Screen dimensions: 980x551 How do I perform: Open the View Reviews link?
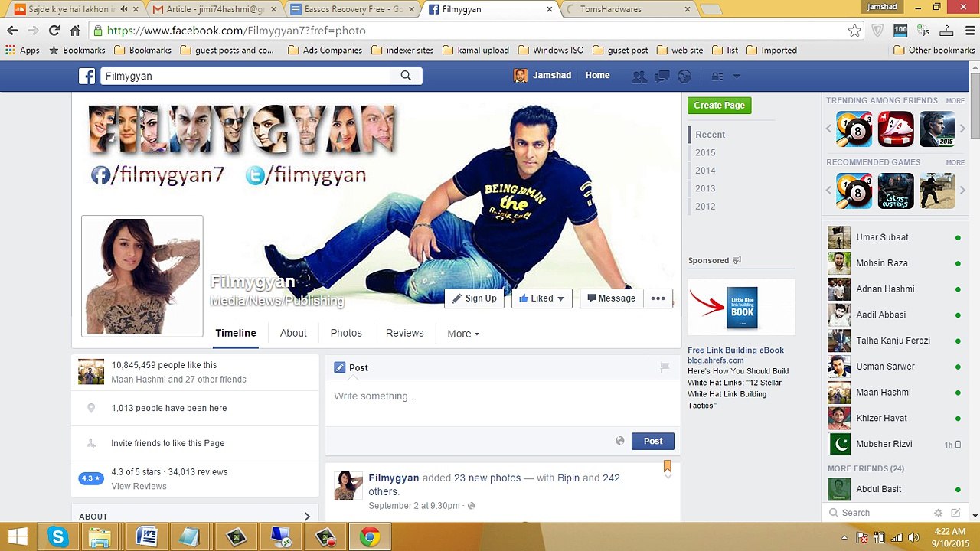pyautogui.click(x=139, y=486)
